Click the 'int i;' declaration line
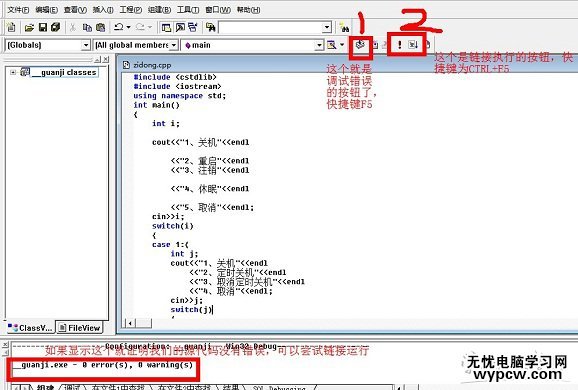Viewport: 578px width, 390px height. tap(166, 123)
